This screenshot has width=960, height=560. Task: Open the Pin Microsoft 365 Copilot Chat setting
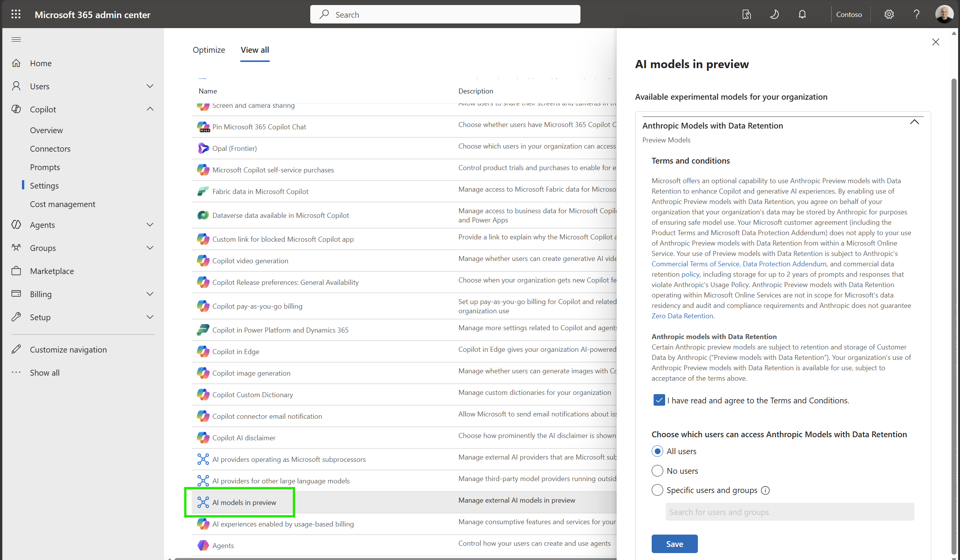tap(259, 127)
